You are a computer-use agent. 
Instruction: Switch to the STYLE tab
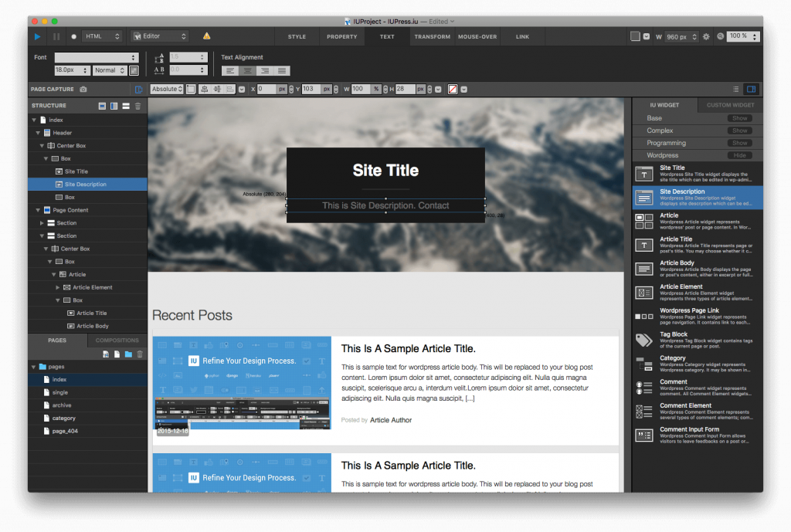[x=297, y=37]
